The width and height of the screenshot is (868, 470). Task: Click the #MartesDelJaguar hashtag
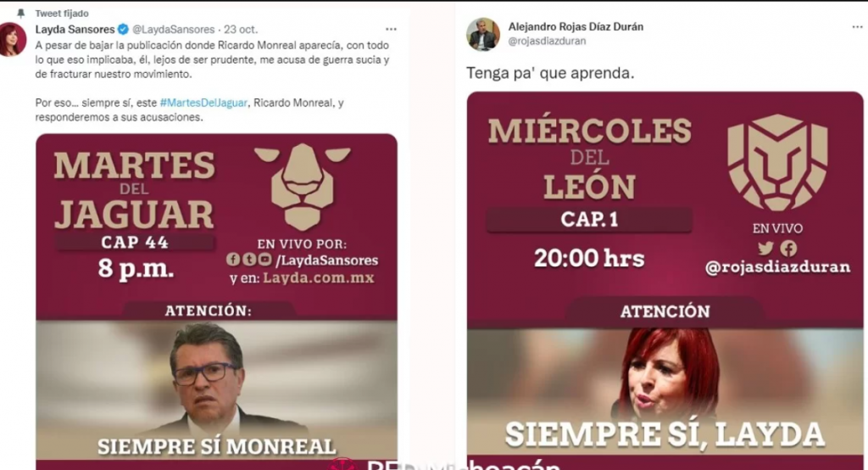[203, 104]
